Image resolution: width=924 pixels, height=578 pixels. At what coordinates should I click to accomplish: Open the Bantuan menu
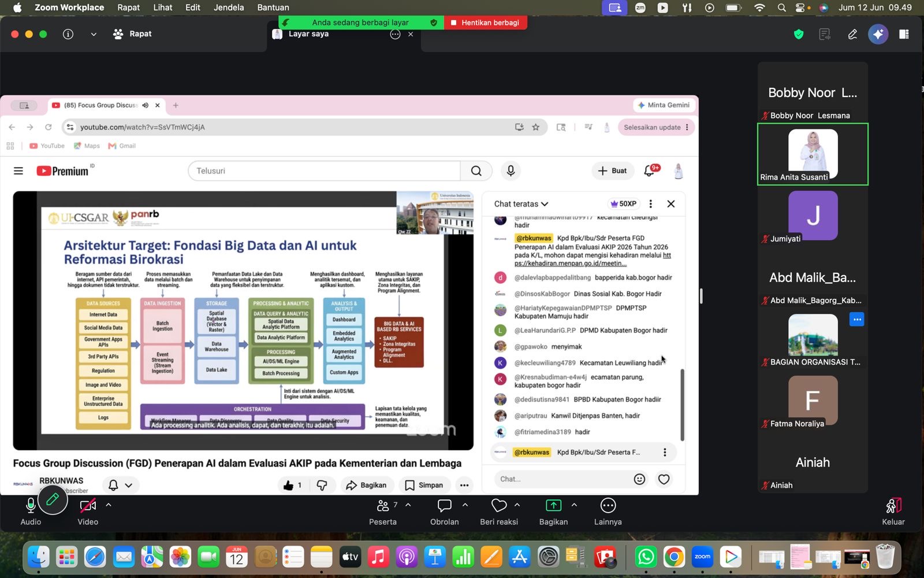[x=273, y=8]
